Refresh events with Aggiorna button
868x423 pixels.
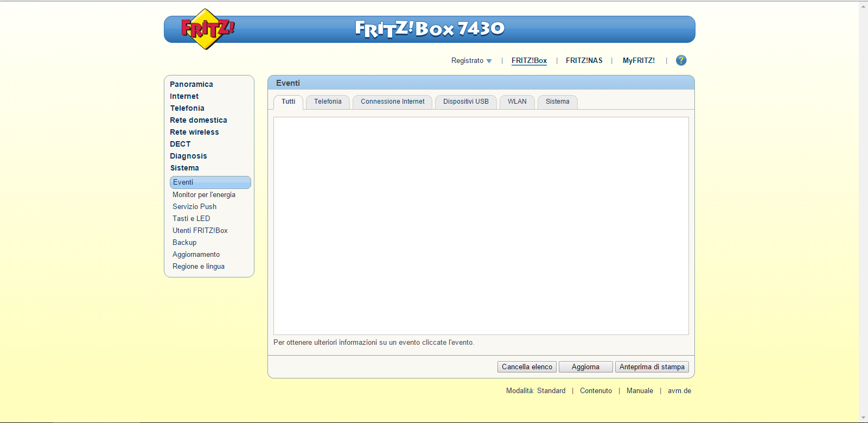pyautogui.click(x=585, y=367)
